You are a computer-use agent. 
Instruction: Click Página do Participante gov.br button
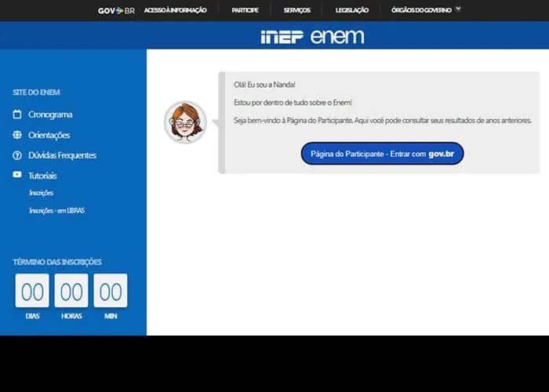[x=383, y=154]
